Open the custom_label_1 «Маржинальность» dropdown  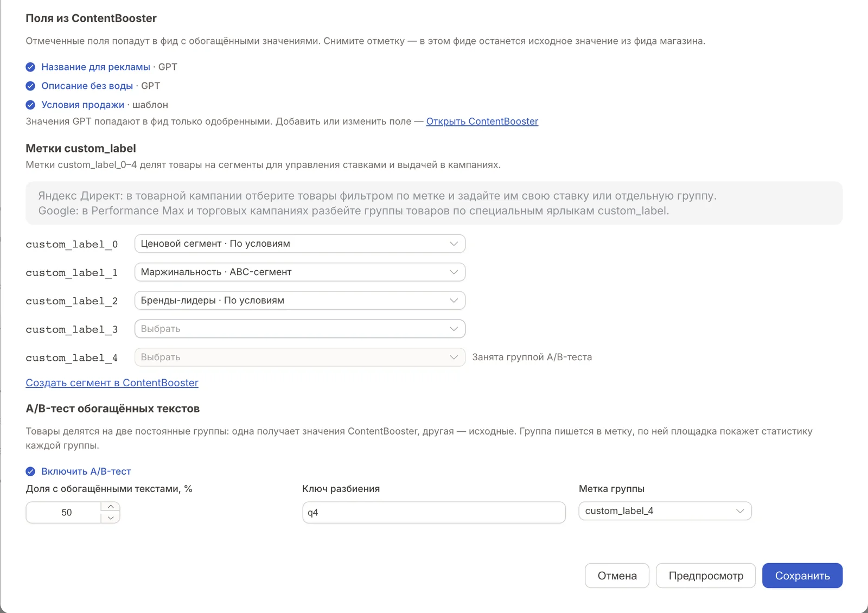(299, 272)
